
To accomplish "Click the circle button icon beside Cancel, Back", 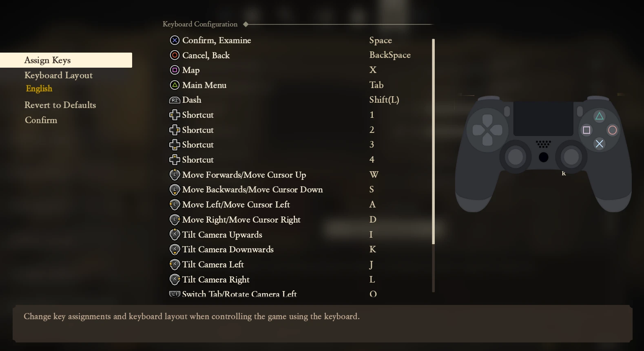I will pos(175,55).
